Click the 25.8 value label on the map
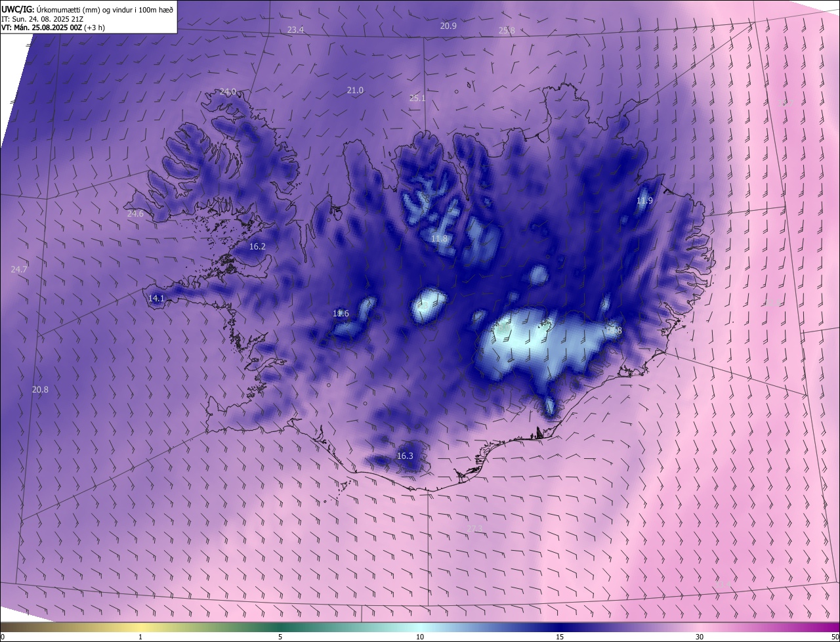 507,30
